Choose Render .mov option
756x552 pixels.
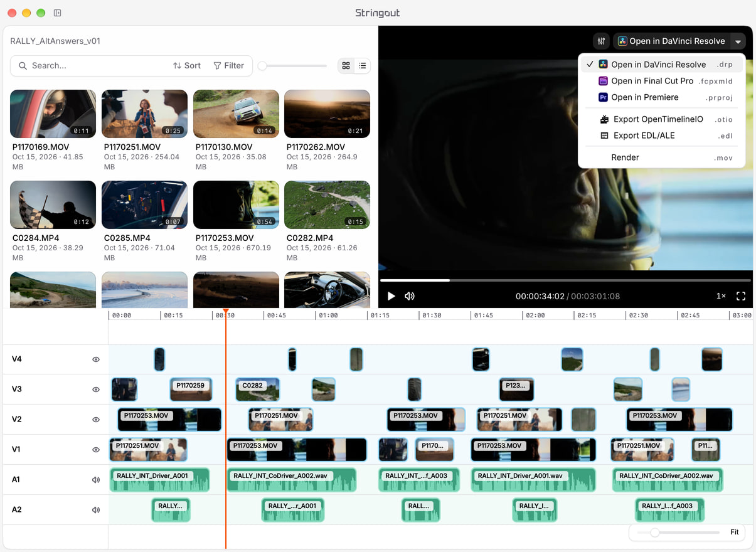pos(662,157)
